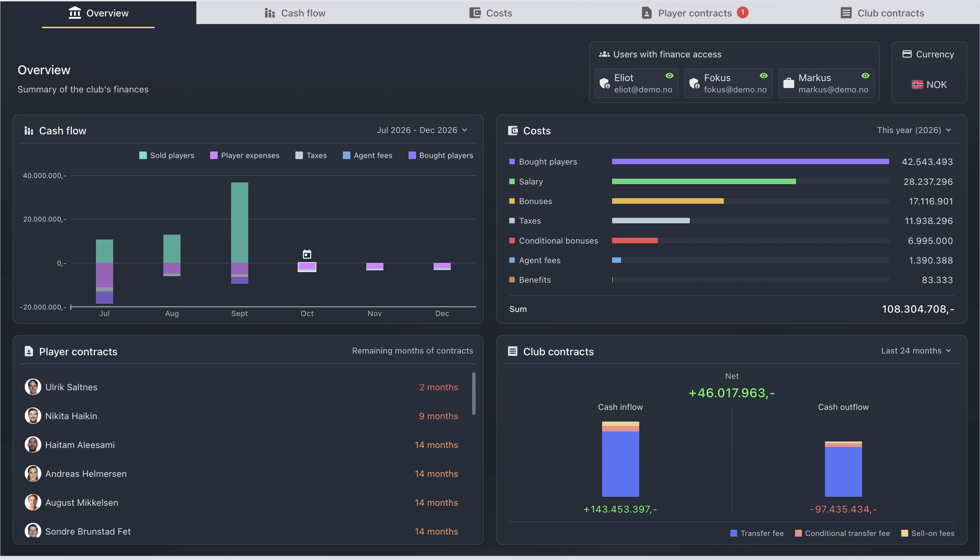Click the document icon on Player contracts tab
Viewport: 980px width, 560px height.
tap(647, 13)
